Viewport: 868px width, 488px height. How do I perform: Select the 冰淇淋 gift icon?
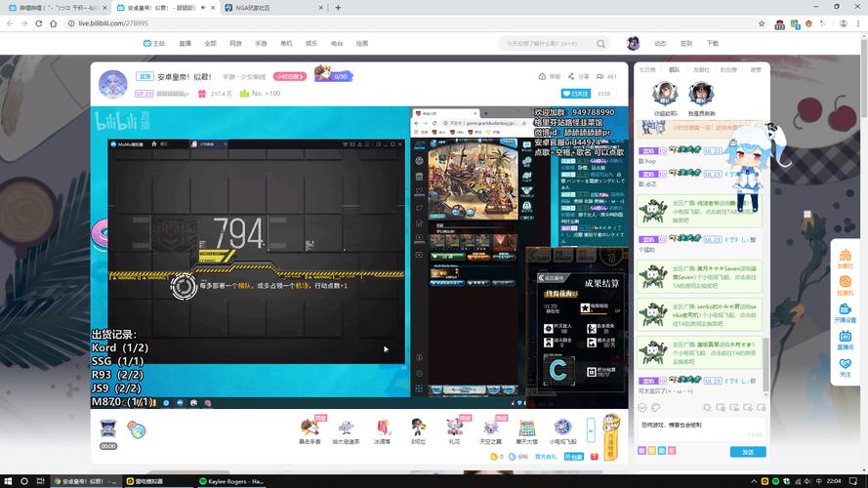383,428
